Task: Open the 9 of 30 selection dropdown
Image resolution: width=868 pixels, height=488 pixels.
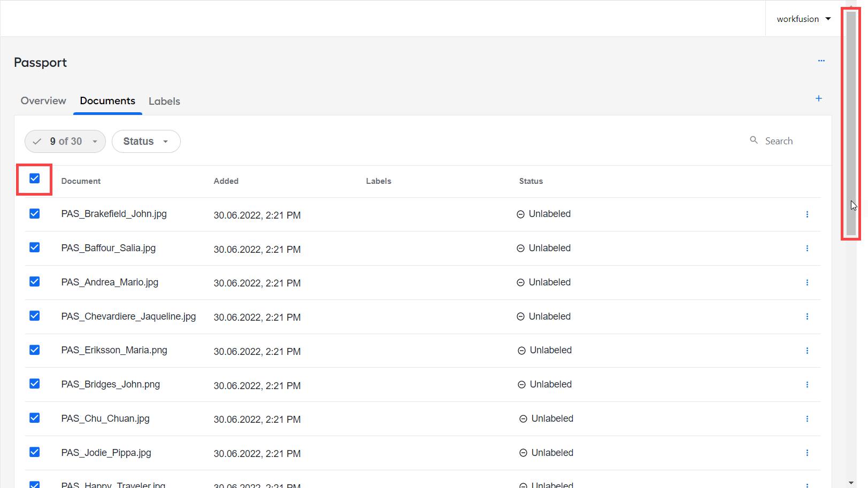Action: click(x=65, y=142)
